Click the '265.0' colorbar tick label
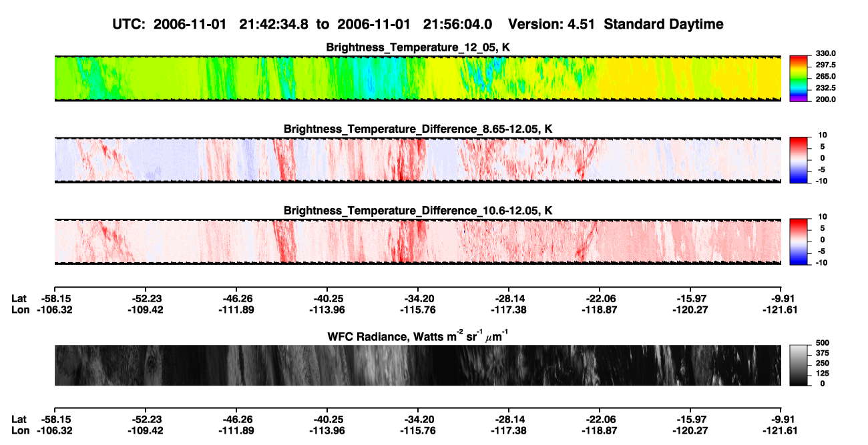This screenshot has width=868, height=445. [x=825, y=76]
